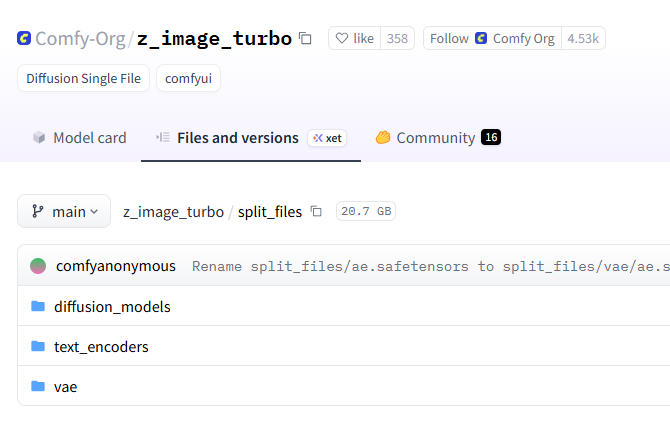Go to the z_image_turbo breadcrumb root
The height and width of the screenshot is (422, 670).
[x=173, y=211]
